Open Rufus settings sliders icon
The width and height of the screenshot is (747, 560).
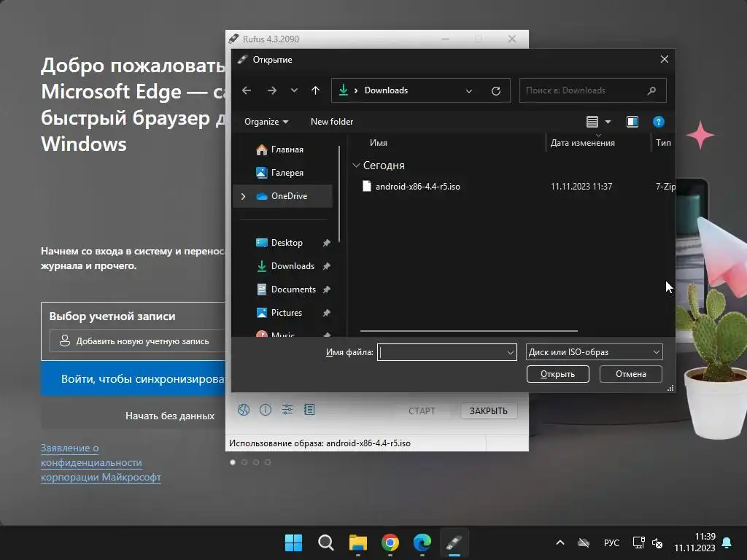coord(287,410)
